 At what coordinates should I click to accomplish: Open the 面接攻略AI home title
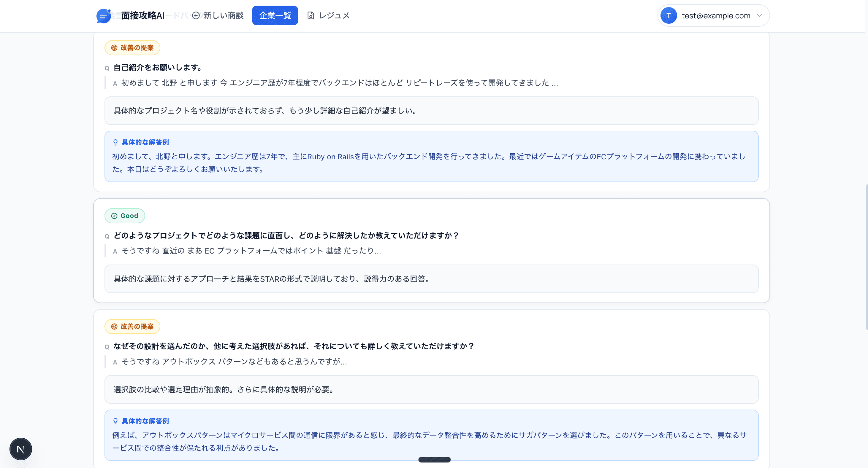point(142,15)
